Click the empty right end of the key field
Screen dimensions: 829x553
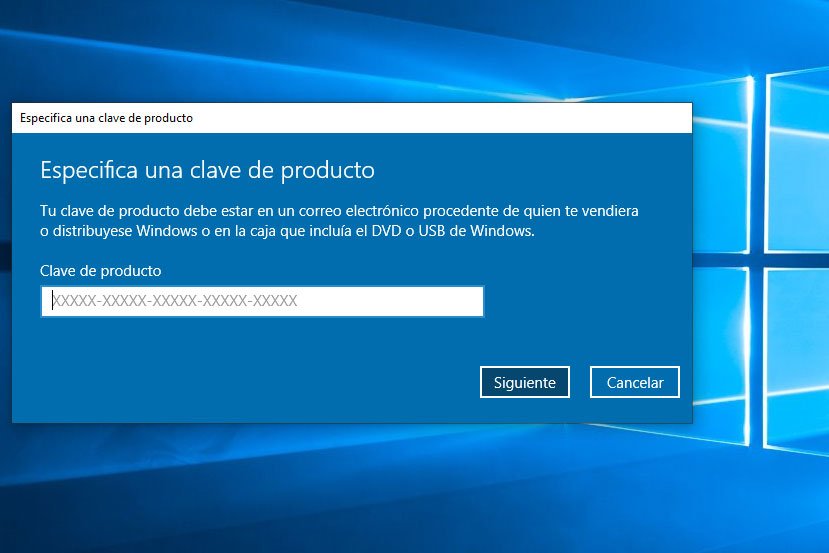coord(420,301)
